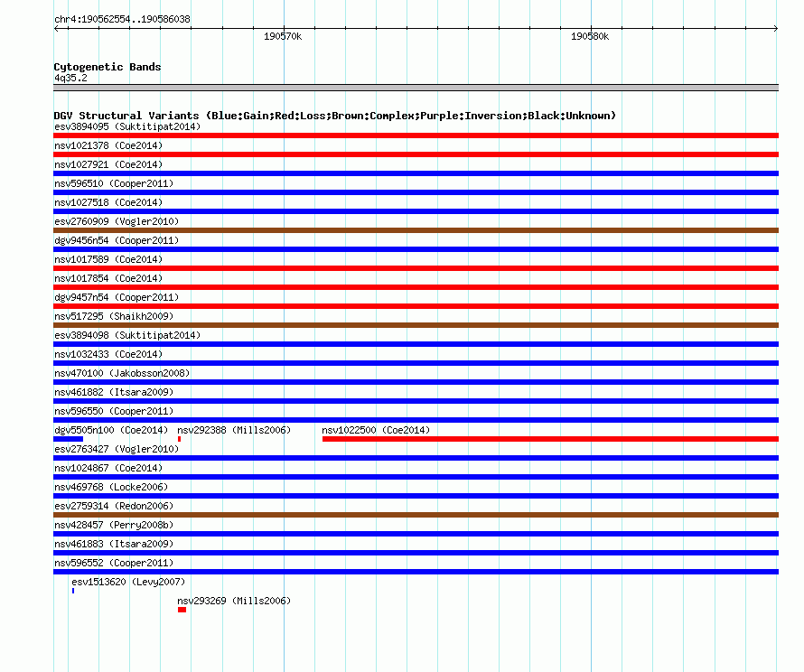Click the left arrow of the ruler
Image resolution: width=804 pixels, height=672 pixels.
click(56, 29)
